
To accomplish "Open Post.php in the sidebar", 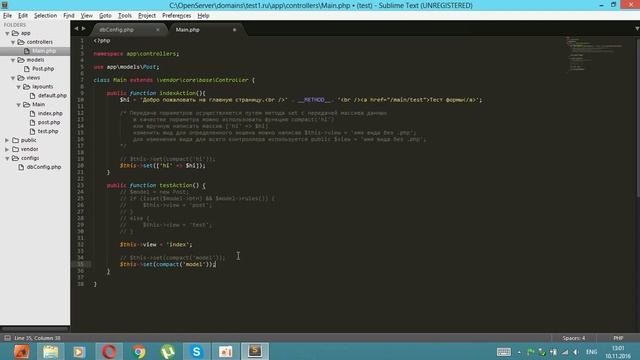I will 43,69.
